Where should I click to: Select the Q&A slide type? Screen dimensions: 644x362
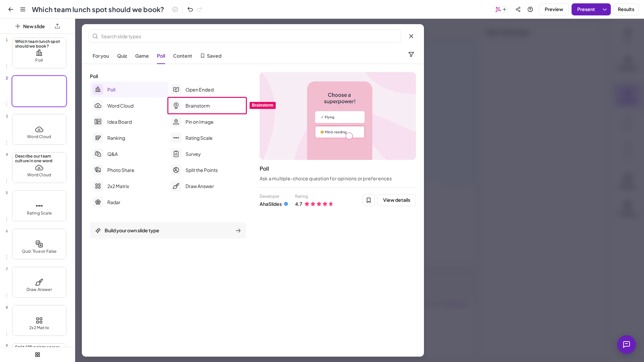(129, 154)
